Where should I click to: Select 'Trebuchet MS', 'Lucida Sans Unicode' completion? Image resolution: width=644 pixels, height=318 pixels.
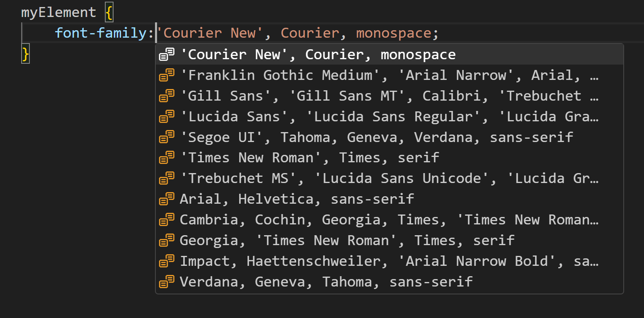[389, 178]
